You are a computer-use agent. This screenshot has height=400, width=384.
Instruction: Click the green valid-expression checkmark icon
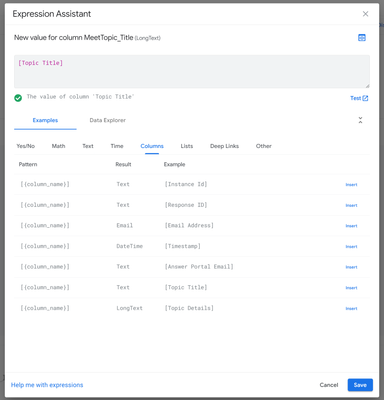tap(18, 98)
